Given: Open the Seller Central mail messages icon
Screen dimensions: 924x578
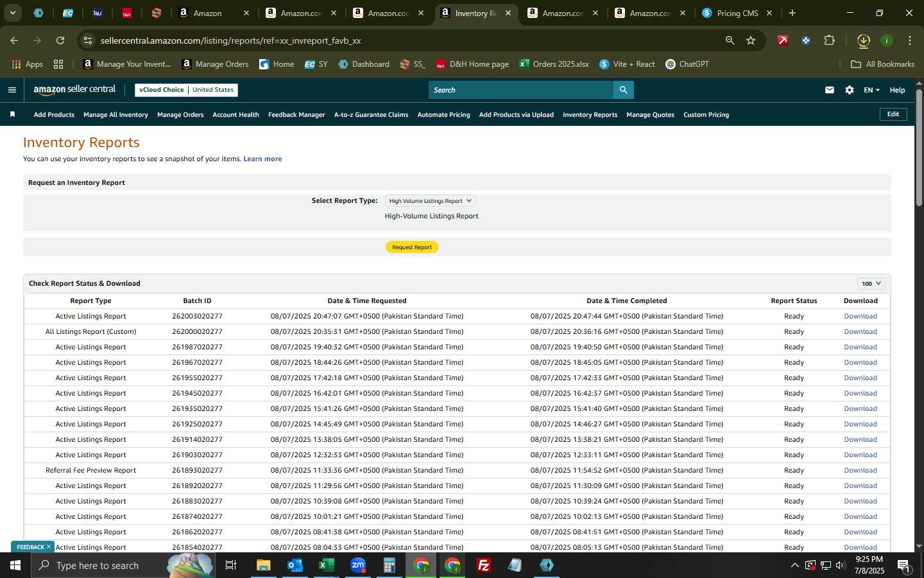Looking at the screenshot, I should (x=830, y=90).
